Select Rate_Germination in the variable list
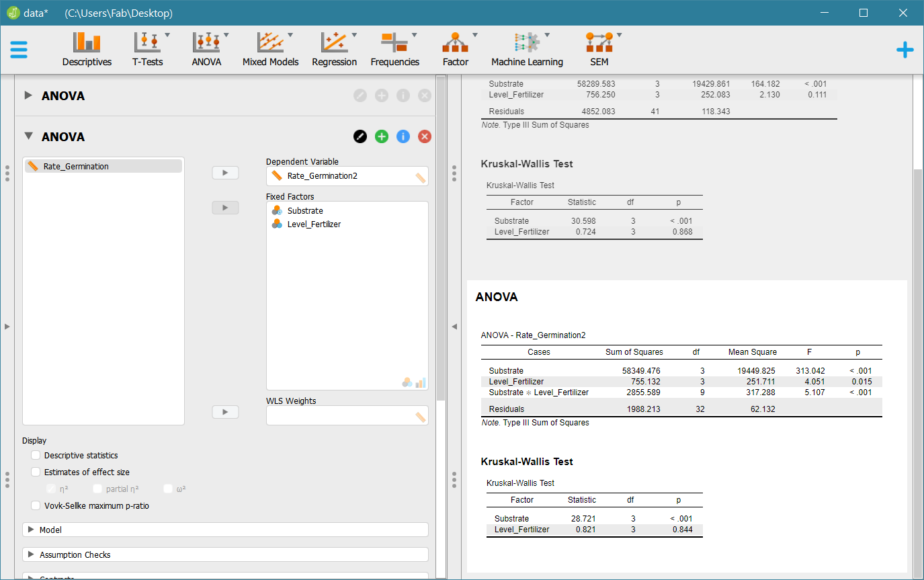The width and height of the screenshot is (924, 580). pyautogui.click(x=103, y=166)
